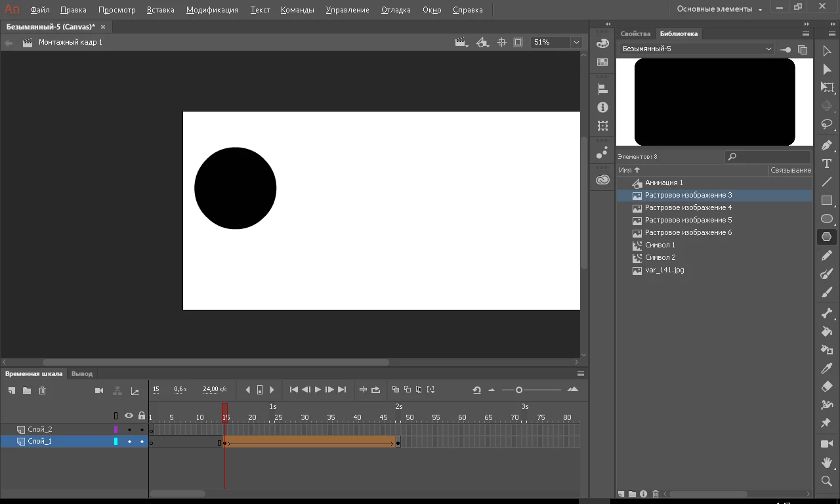Select the Hand tool

click(827, 463)
